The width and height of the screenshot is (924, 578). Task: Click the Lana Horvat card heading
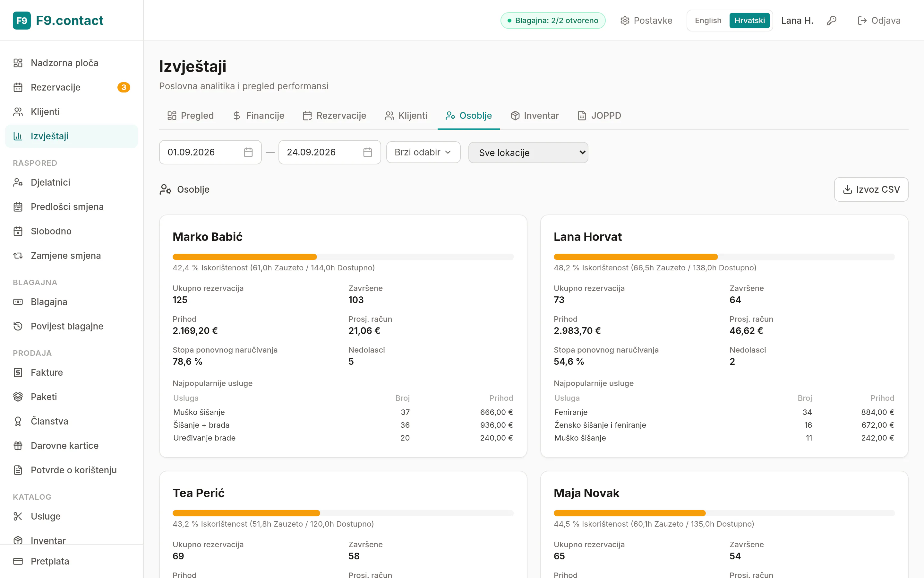click(x=588, y=237)
